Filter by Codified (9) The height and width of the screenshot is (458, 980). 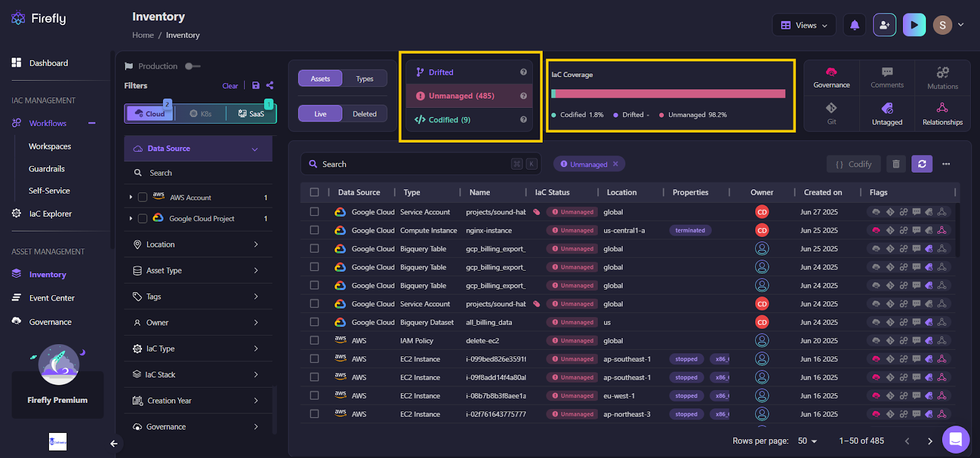(469, 120)
